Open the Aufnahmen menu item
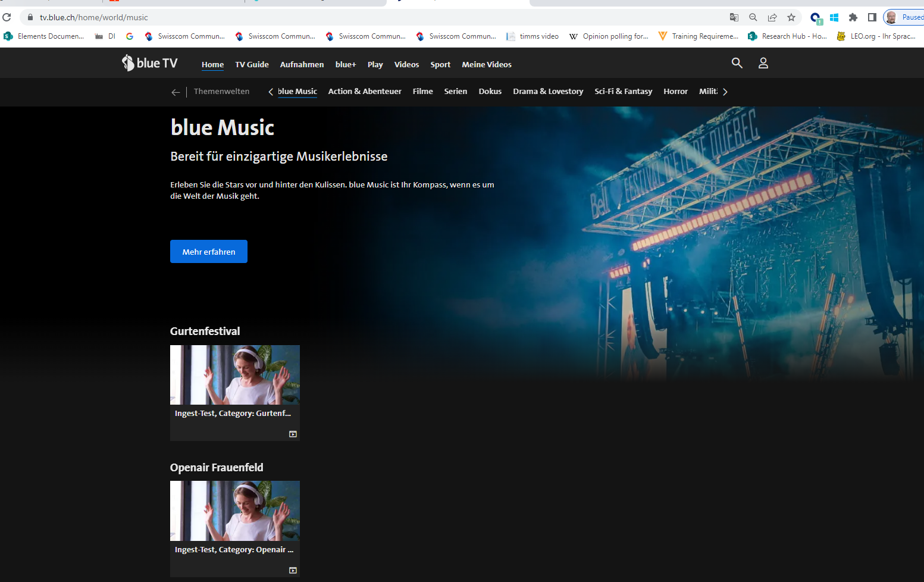This screenshot has height=582, width=924. [x=302, y=64]
